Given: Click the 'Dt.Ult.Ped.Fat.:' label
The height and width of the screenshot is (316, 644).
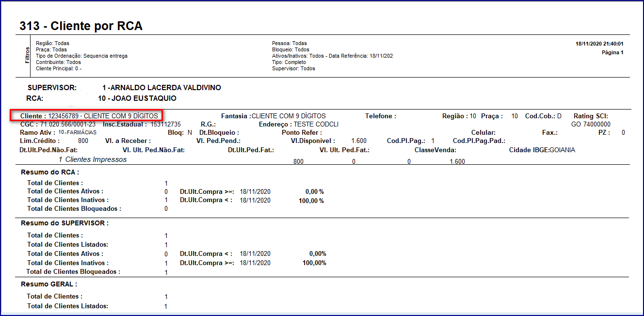Looking at the screenshot, I should [251, 150].
